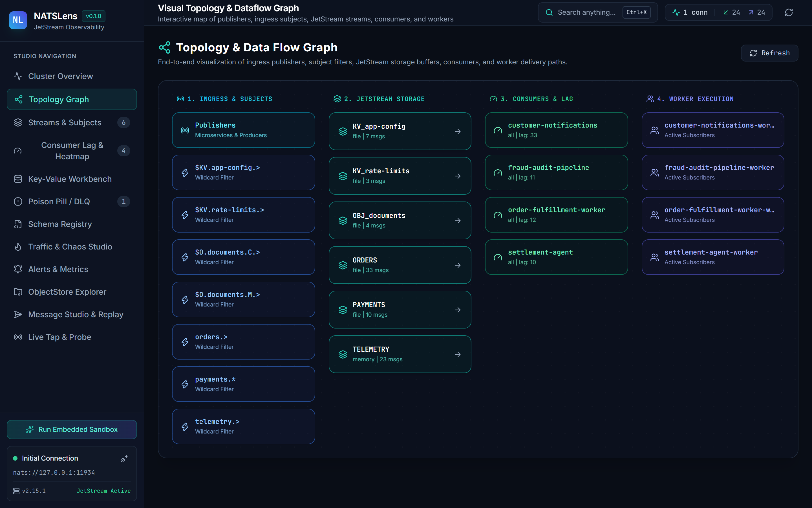Image resolution: width=812 pixels, height=508 pixels.
Task: Click the broadcast icon on Publishers card
Action: [x=185, y=130]
